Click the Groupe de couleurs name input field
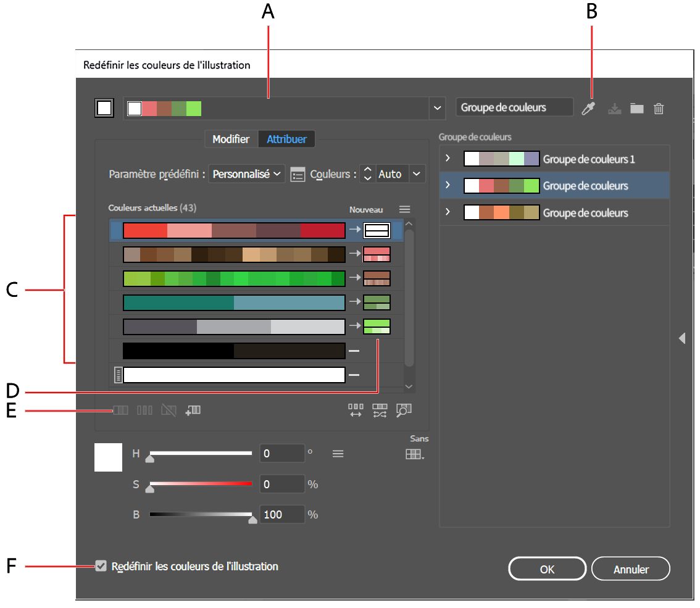The image size is (700, 608). coord(514,106)
